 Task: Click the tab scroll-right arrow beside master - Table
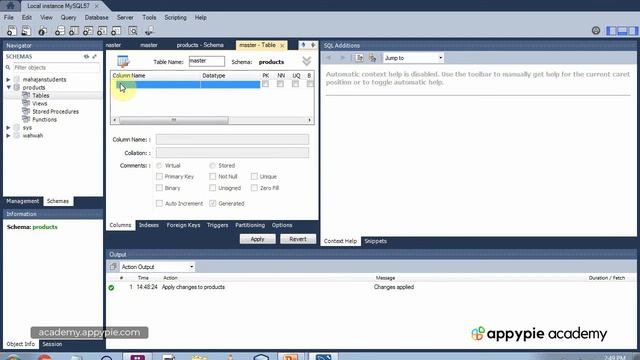(313, 45)
